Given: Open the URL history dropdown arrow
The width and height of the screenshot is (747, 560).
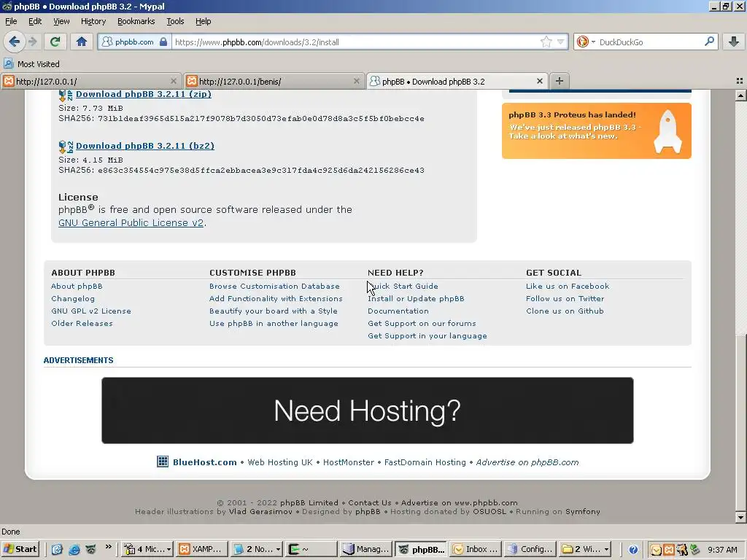Looking at the screenshot, I should pos(561,42).
